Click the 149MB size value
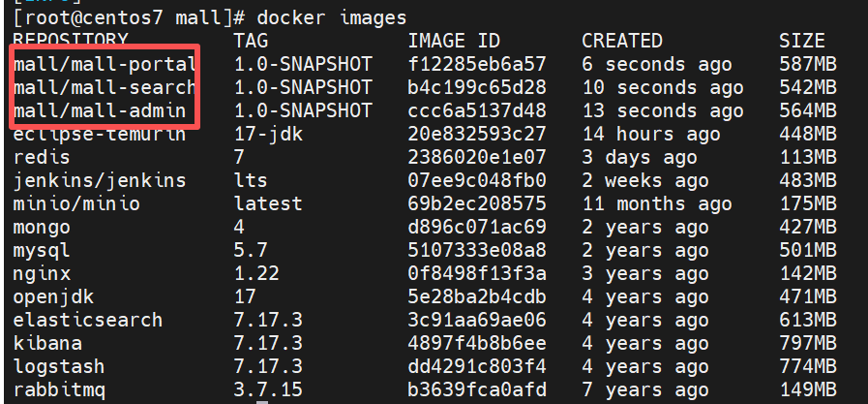Screen dimensions: 868x404 coord(808,390)
